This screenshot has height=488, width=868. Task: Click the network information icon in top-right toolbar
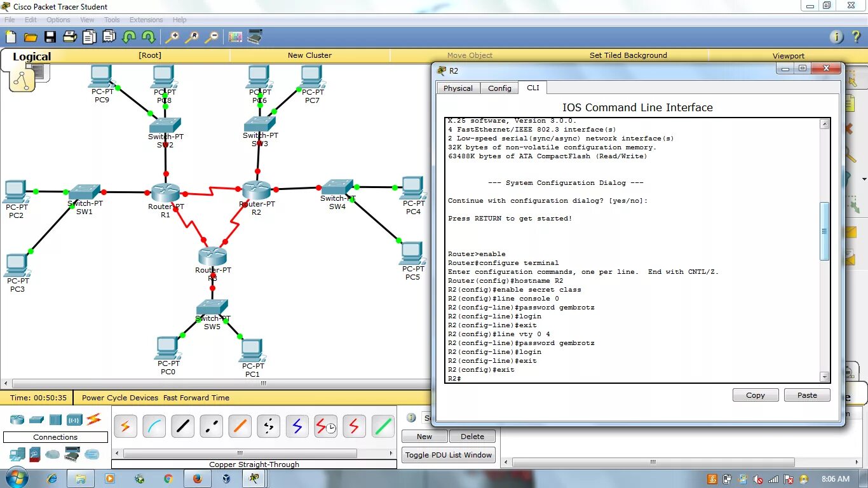[837, 37]
